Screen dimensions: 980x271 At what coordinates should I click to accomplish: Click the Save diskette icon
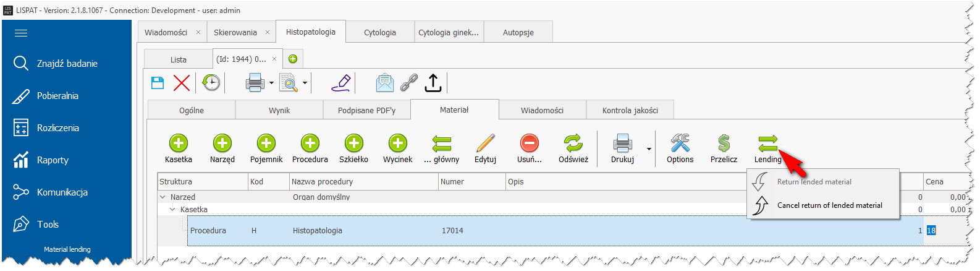(x=158, y=83)
